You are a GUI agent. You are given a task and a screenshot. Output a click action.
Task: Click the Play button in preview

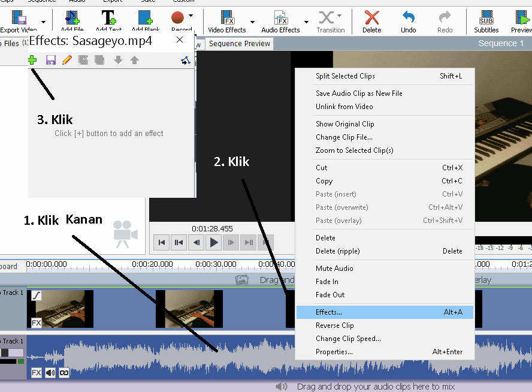click(214, 242)
